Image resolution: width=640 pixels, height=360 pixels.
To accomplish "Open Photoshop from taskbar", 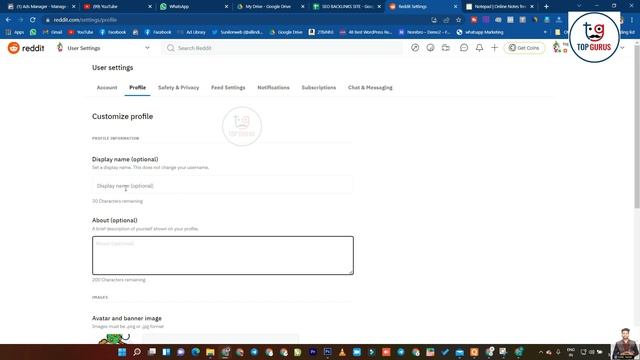I will point(327,352).
